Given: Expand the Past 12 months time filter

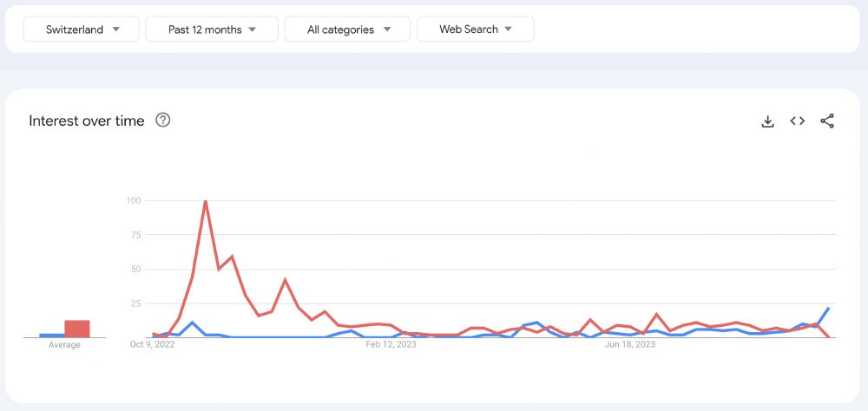Looking at the screenshot, I should click(212, 29).
